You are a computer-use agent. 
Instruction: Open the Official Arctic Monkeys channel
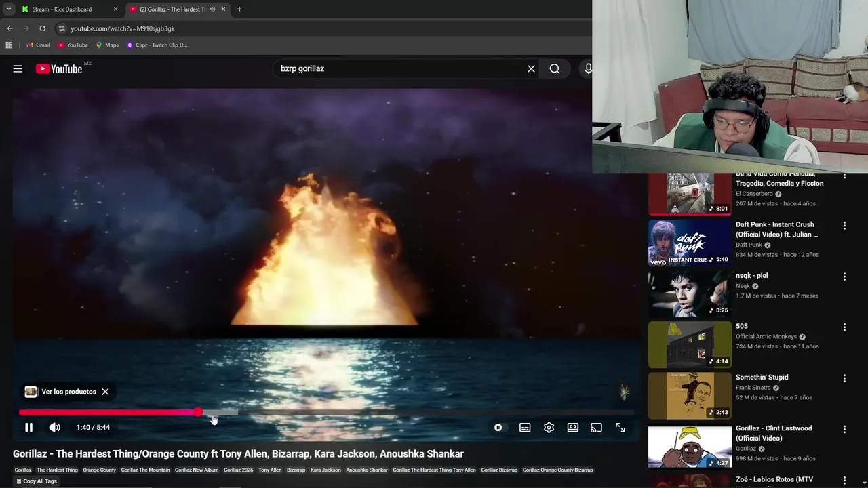[x=766, y=337]
